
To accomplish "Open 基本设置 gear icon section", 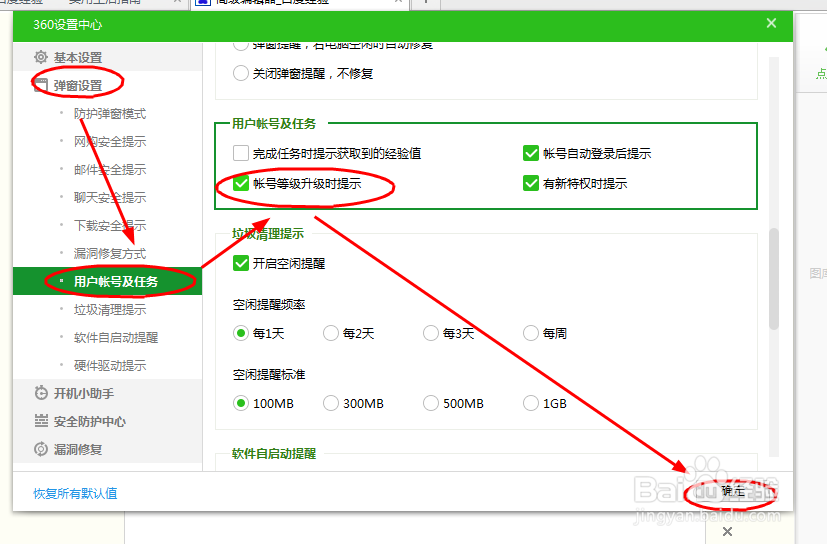I will point(41,57).
